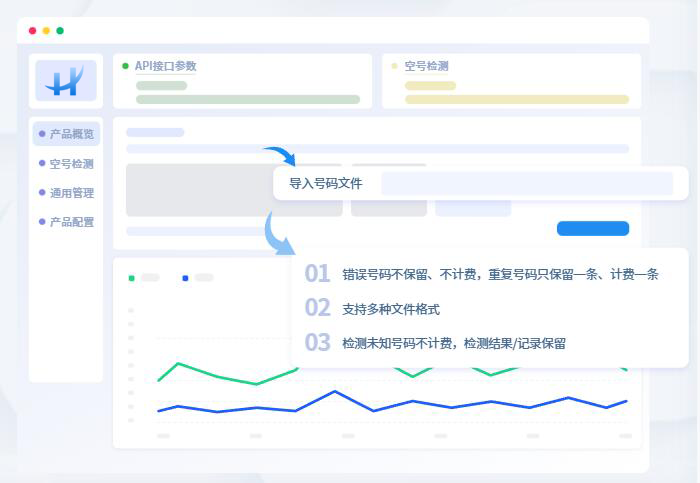This screenshot has width=700, height=483.
Task: Toggle the green series legend marker
Action: tap(132, 277)
